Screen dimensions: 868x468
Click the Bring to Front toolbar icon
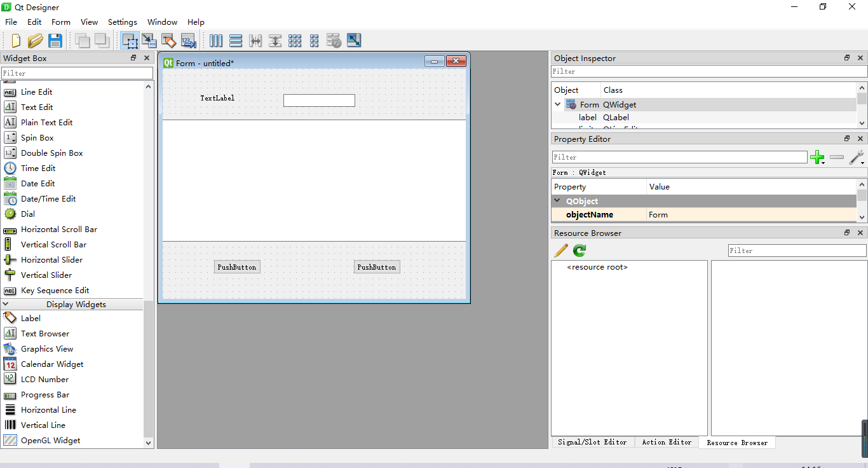83,41
